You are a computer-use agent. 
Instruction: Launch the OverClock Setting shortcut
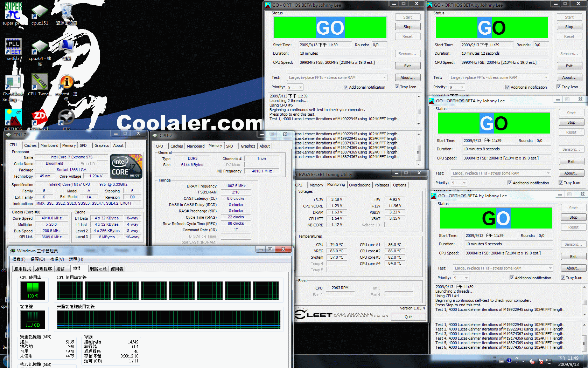coord(13,88)
